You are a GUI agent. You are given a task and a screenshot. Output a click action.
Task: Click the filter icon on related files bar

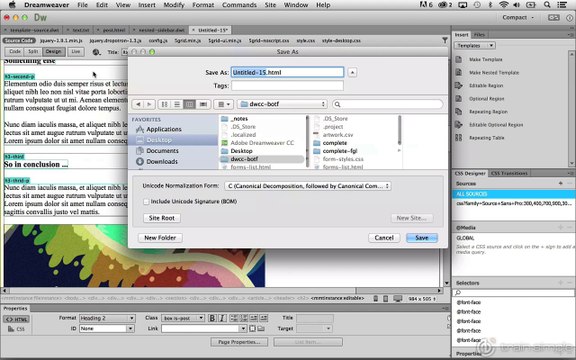tap(444, 40)
